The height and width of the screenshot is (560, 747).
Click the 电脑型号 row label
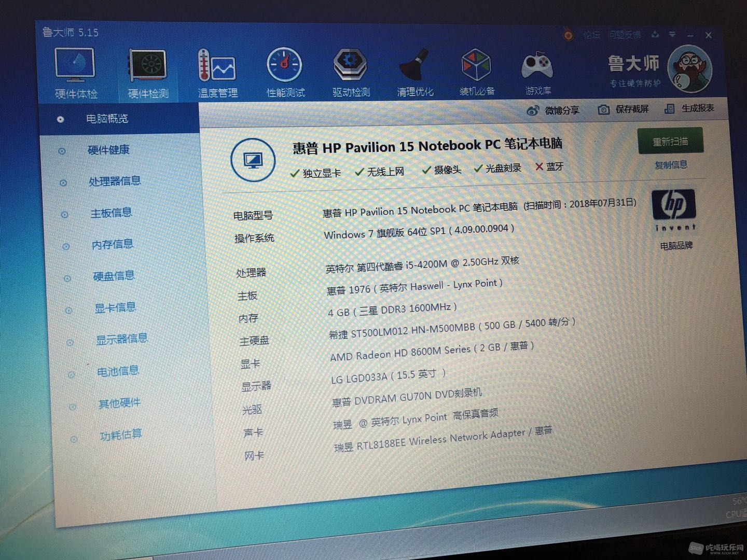[x=253, y=215]
